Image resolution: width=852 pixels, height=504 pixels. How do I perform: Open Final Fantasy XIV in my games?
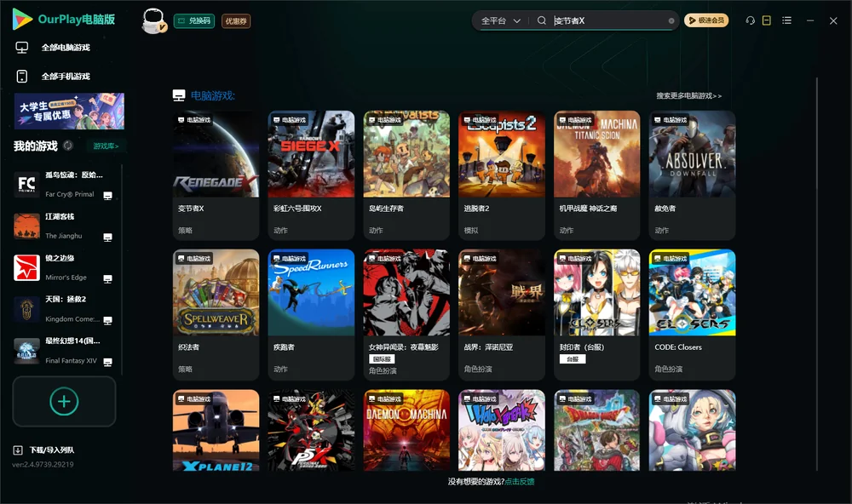point(63,351)
